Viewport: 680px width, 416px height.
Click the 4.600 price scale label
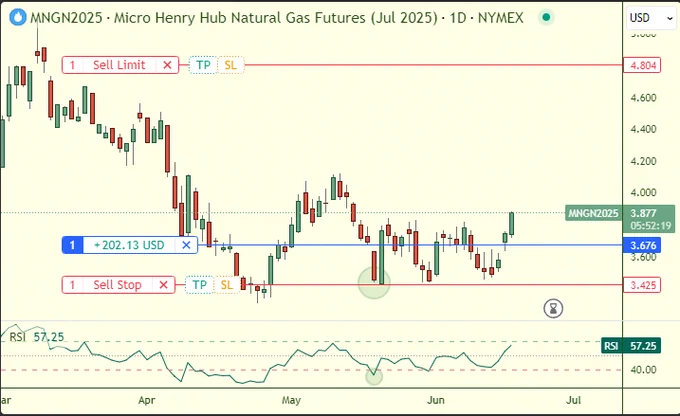[643, 97]
